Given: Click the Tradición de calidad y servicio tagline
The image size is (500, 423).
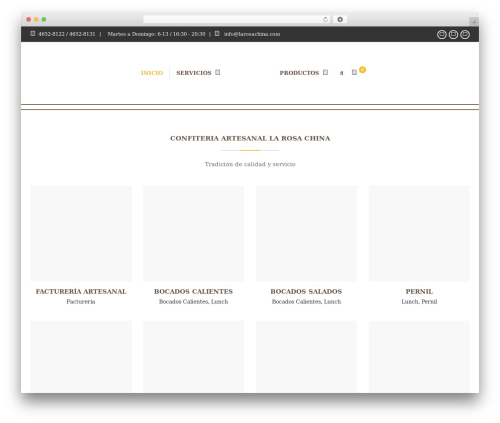Looking at the screenshot, I should point(250,164).
